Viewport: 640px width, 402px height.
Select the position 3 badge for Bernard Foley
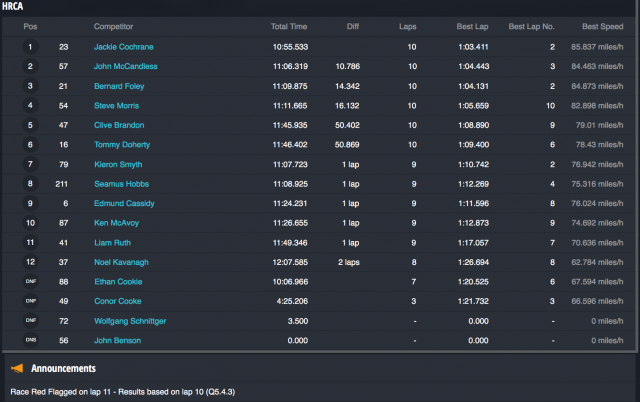tap(30, 85)
